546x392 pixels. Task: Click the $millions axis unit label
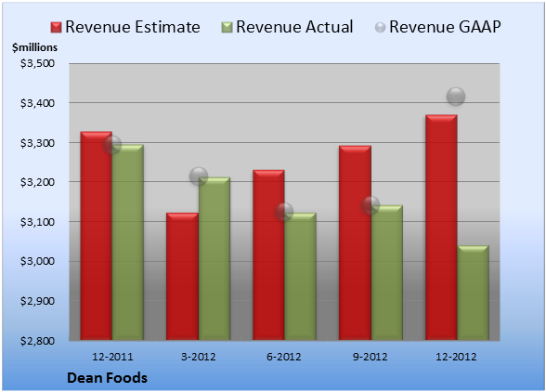coord(34,47)
